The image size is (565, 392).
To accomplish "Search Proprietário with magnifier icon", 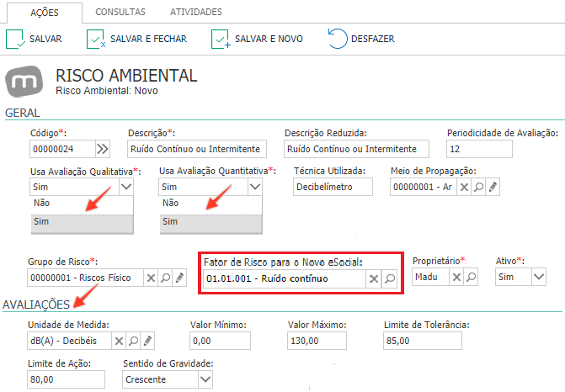I will pyautogui.click(x=471, y=277).
